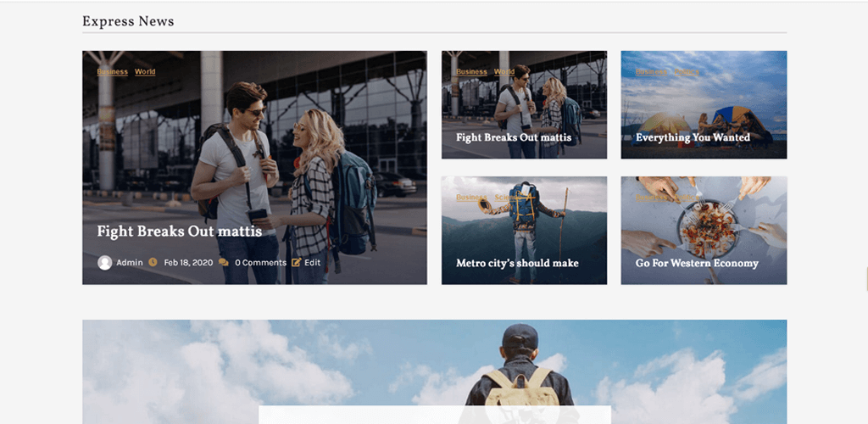Select Business tag on Metro city's card
This screenshot has width=868, height=424.
(471, 198)
